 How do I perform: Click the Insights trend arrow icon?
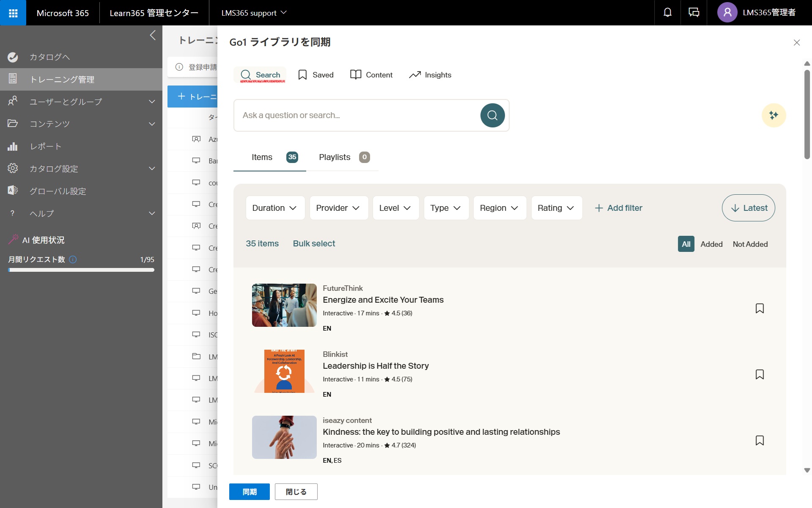pyautogui.click(x=415, y=75)
